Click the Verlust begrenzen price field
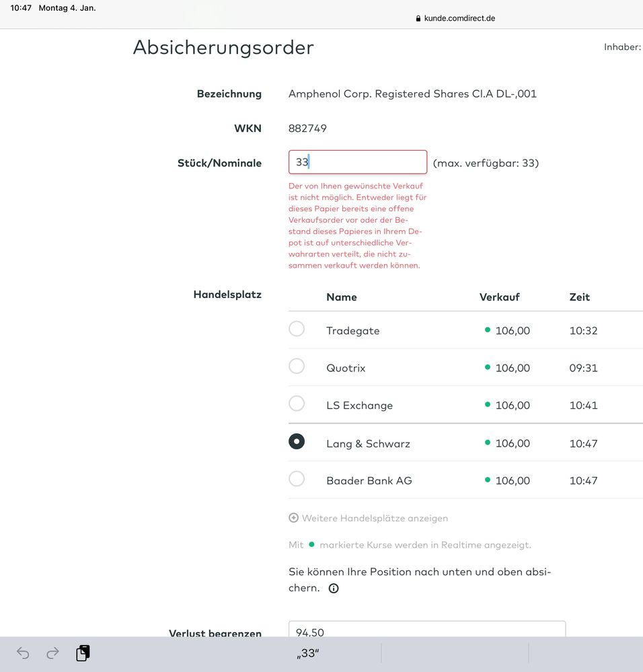643x672 pixels. pos(426,630)
